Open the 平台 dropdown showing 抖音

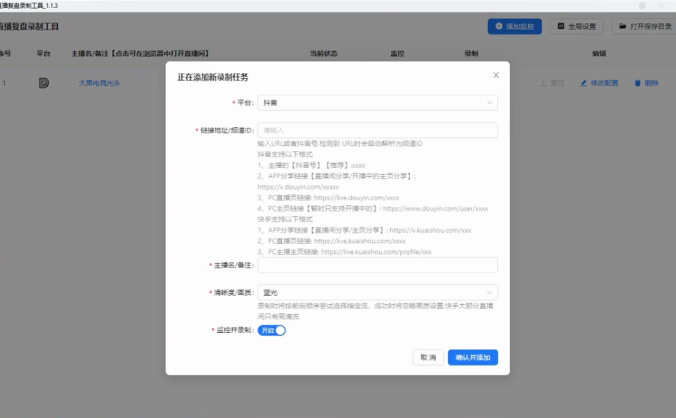[x=378, y=103]
